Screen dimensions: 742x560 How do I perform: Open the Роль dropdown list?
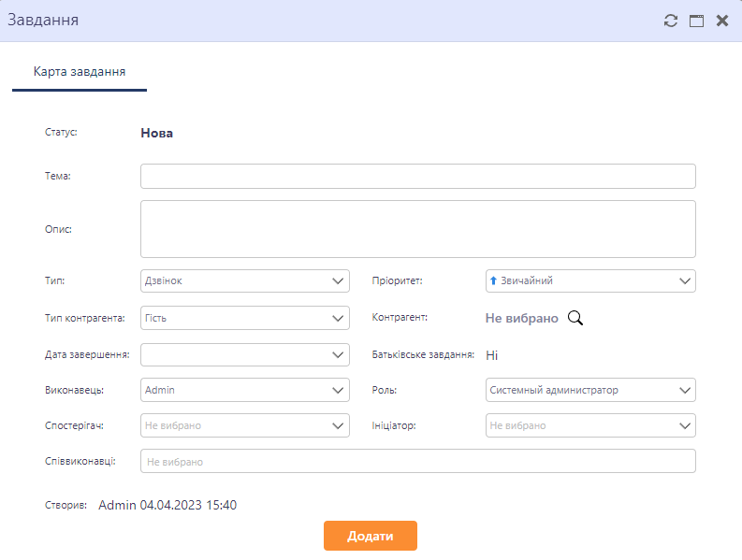click(590, 389)
